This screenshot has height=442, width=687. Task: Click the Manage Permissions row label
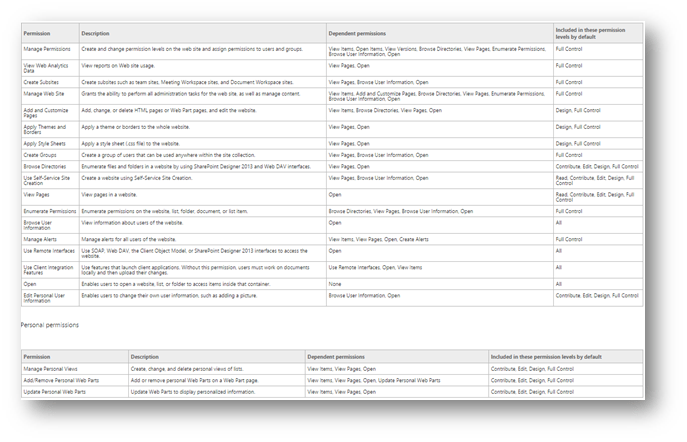tap(47, 49)
